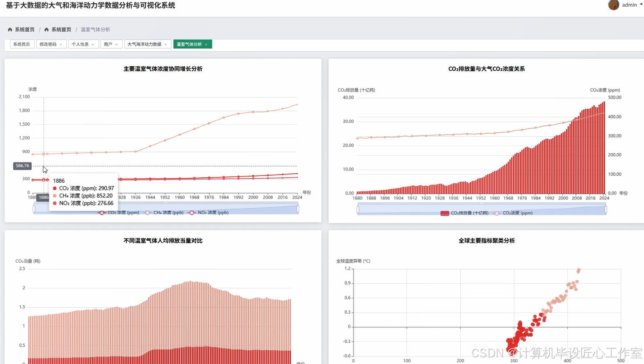Click the first 系统首页 breadcrumb link

pos(25,30)
